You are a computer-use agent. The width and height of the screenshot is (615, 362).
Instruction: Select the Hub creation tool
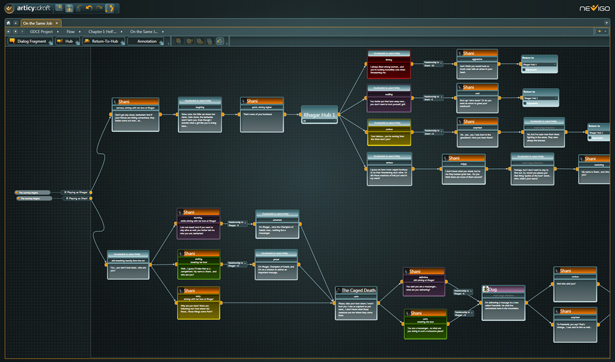click(67, 41)
